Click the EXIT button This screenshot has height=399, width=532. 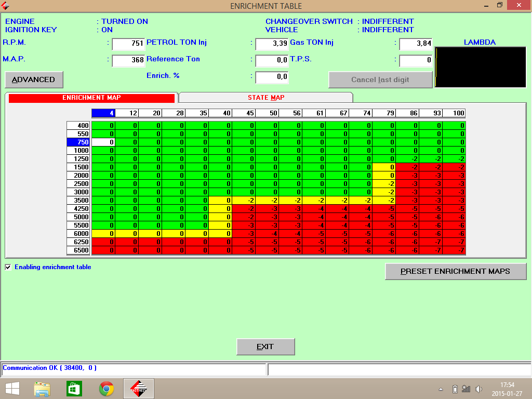tap(265, 347)
